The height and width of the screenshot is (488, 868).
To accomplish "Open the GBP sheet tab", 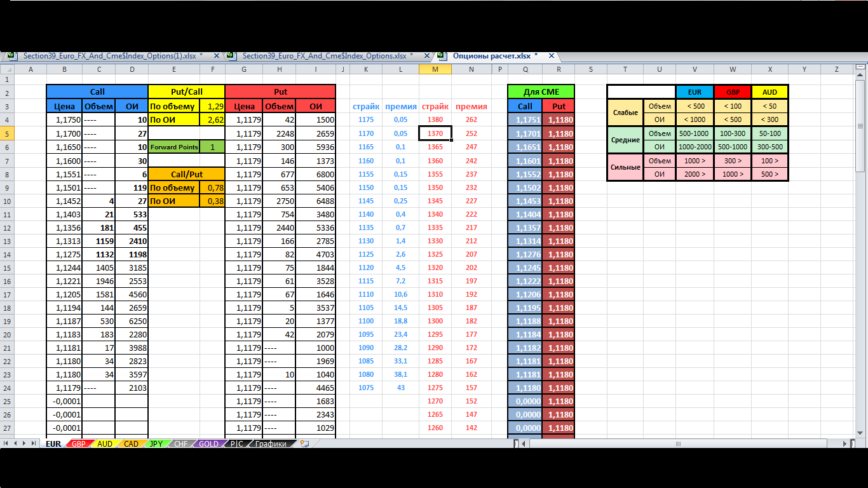I will pyautogui.click(x=78, y=444).
